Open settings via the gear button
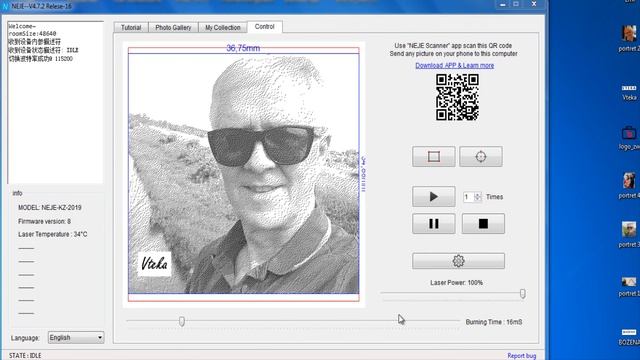640x360 pixels. (458, 261)
